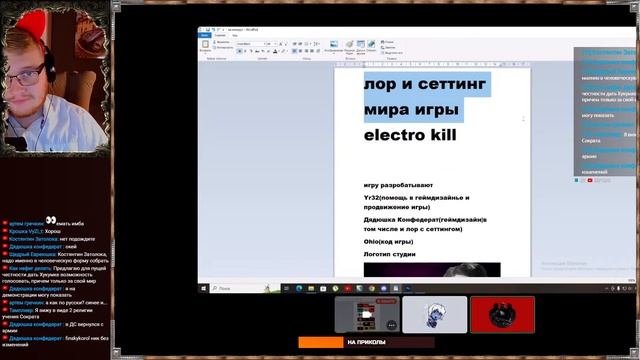Open Microsoft Edge from the taskbar
The width and height of the screenshot is (640, 360).
tap(299, 288)
